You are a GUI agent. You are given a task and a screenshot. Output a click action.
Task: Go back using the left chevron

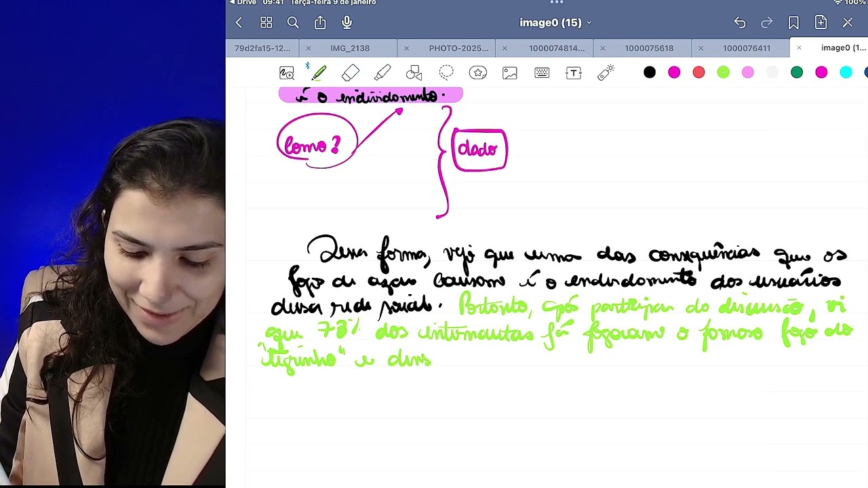[x=239, y=22]
